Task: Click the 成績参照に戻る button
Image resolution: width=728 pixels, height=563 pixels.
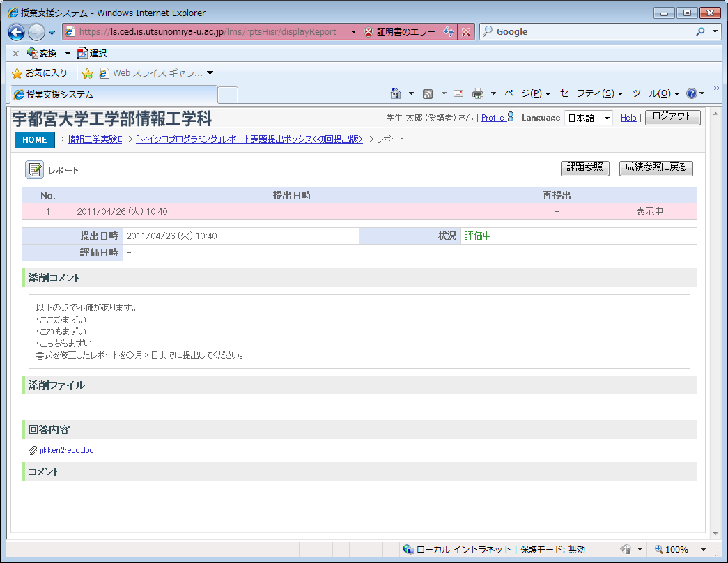Action: tap(656, 168)
